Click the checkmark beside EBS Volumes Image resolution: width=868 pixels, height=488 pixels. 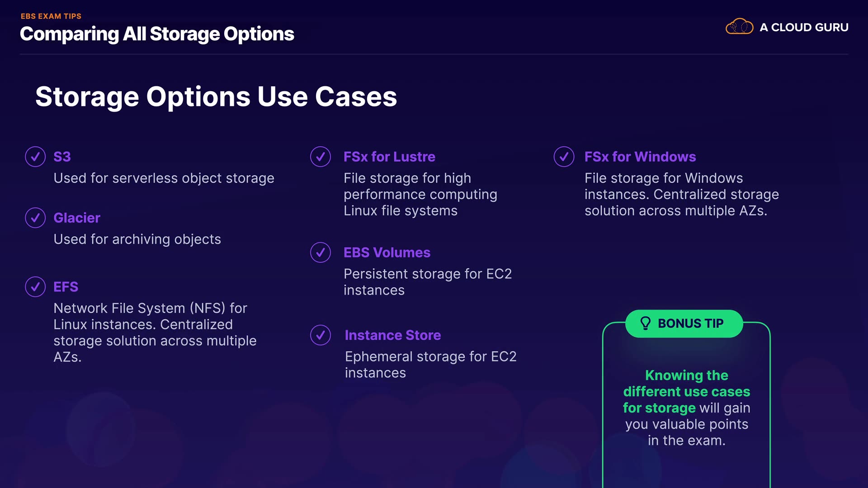tap(321, 253)
